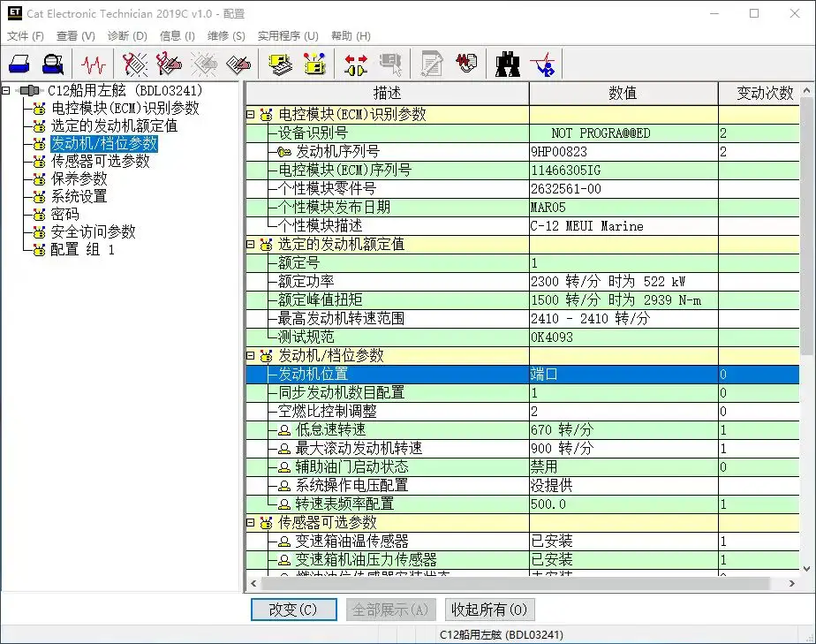This screenshot has height=644, width=816.
Task: Open the Status Tool waveform icon
Action: pos(93,64)
